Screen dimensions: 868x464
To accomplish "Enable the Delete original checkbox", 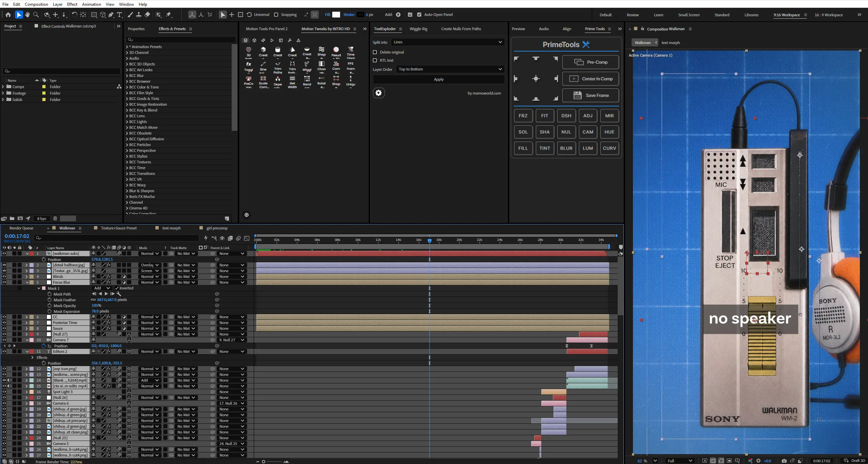I will point(375,52).
